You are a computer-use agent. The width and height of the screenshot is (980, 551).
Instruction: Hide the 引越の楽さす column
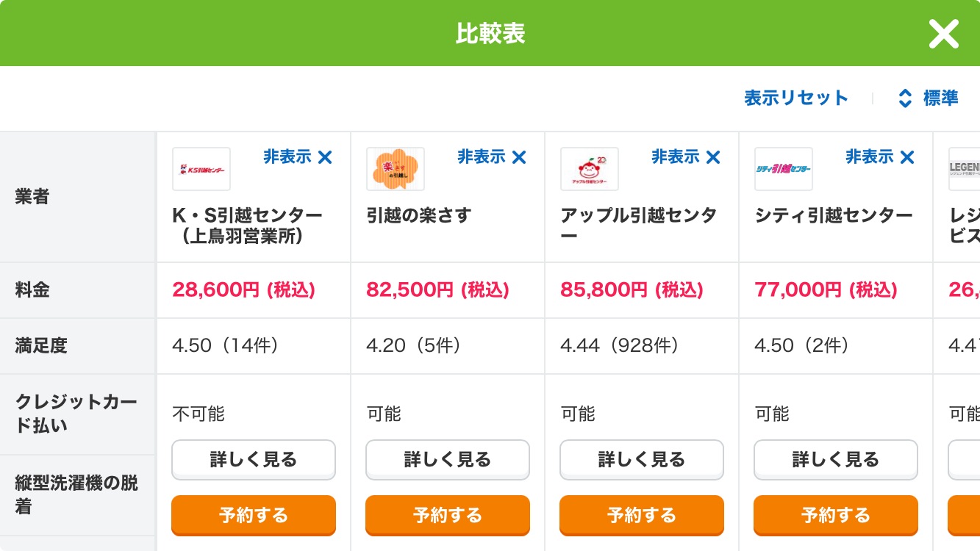click(x=492, y=156)
